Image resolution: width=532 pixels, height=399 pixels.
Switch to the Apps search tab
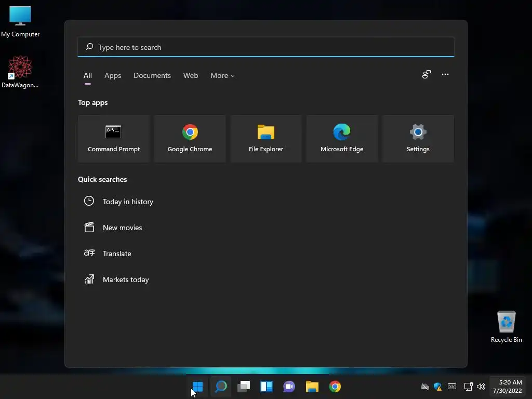tap(113, 75)
